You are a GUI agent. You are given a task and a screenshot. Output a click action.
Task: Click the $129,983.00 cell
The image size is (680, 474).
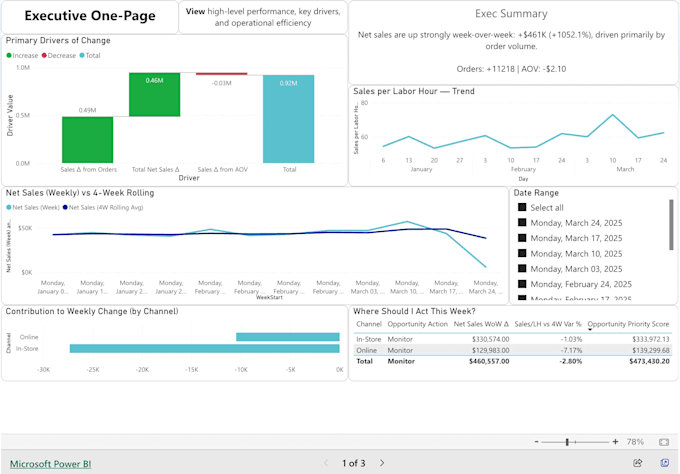tap(490, 350)
